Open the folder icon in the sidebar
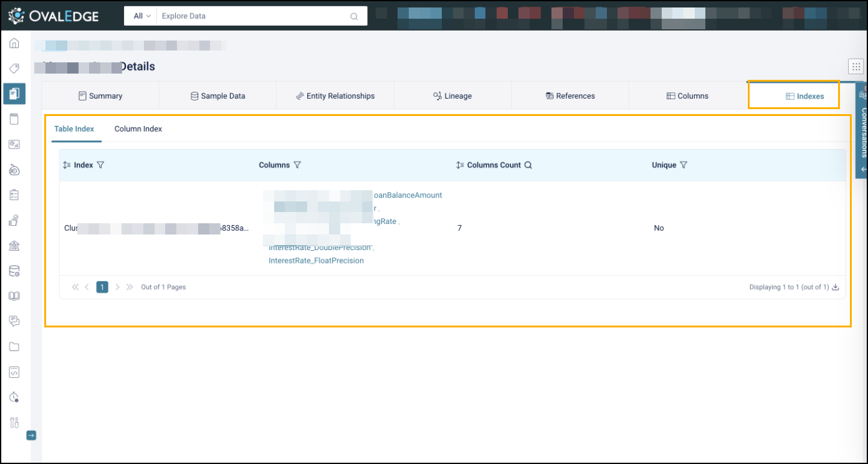The width and height of the screenshot is (868, 464). (x=14, y=347)
